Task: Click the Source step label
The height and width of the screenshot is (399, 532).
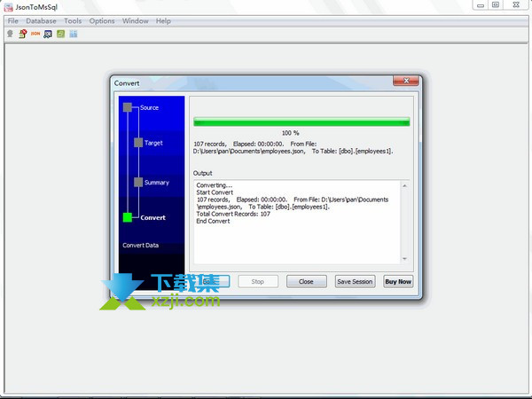Action: point(149,107)
